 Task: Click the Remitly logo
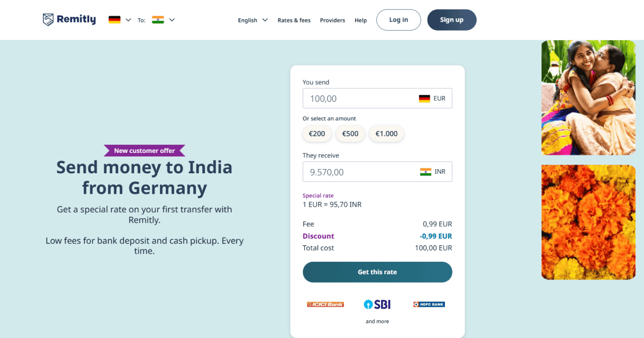69,20
